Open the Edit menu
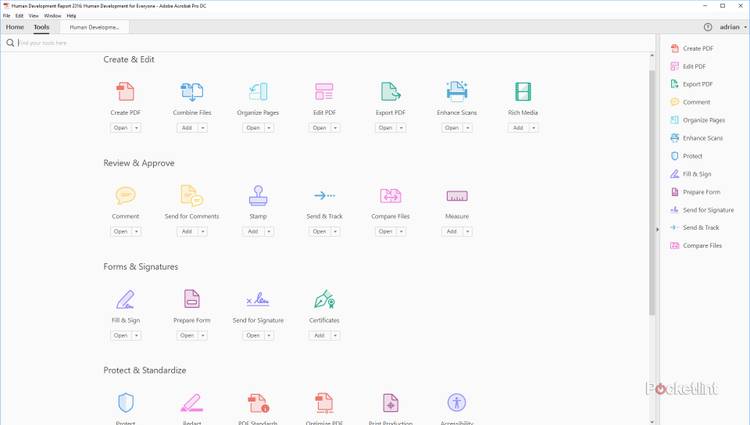This screenshot has width=750, height=425. pyautogui.click(x=19, y=16)
